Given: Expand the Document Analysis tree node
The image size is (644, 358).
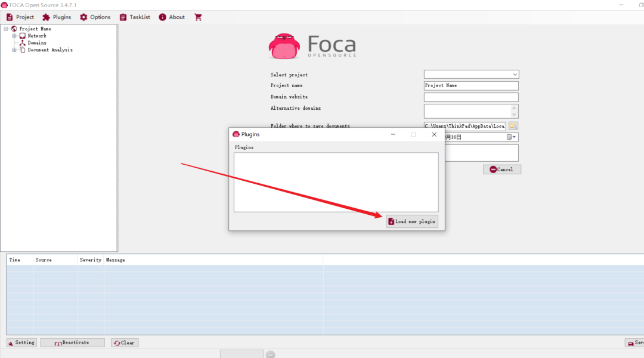Looking at the screenshot, I should tap(14, 50).
